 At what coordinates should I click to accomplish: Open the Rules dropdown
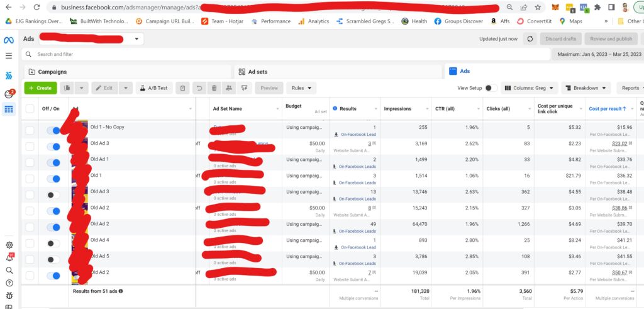coord(301,88)
